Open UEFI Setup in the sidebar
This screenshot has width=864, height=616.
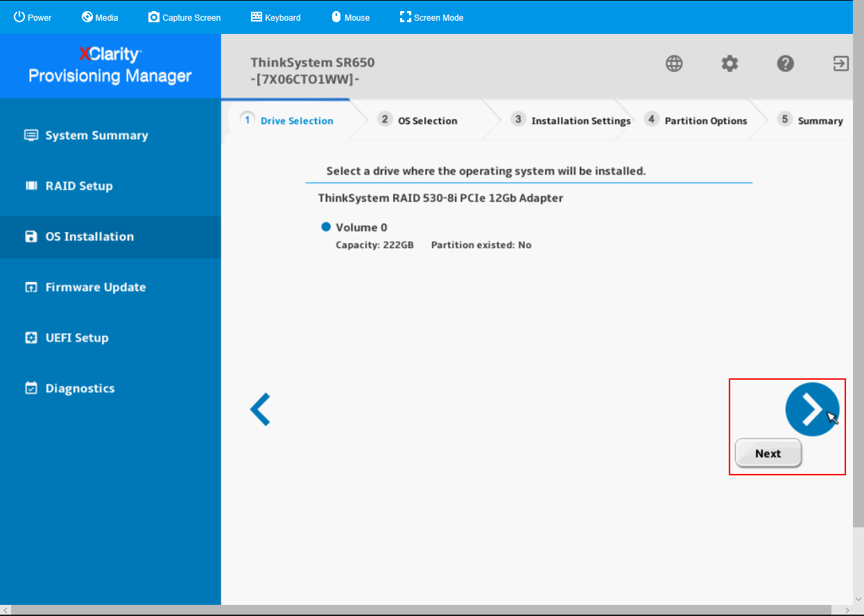110,338
